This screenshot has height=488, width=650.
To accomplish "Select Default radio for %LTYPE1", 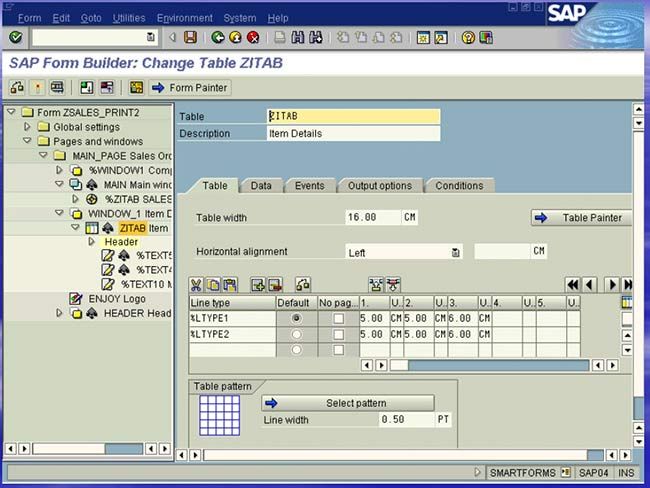I will click(x=296, y=318).
